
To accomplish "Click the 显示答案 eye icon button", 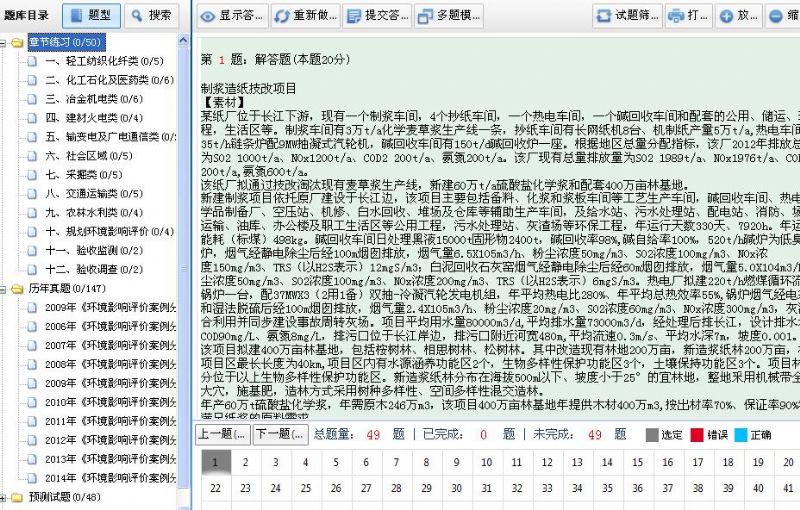I will pyautogui.click(x=232, y=16).
